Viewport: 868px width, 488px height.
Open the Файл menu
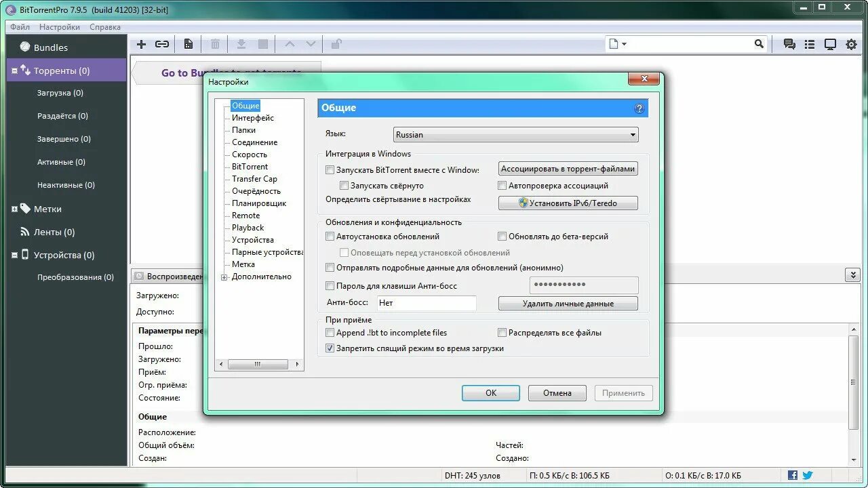(x=20, y=27)
